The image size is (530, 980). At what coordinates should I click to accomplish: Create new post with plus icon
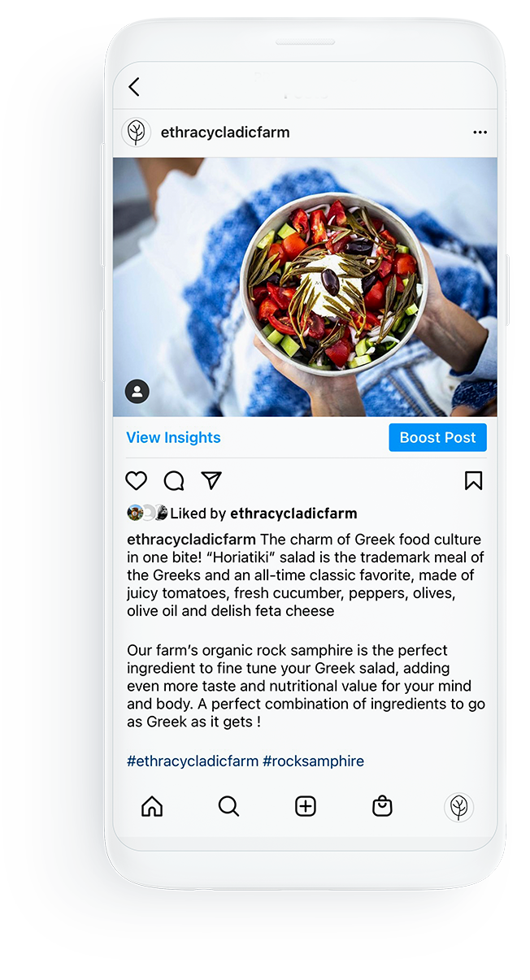(306, 806)
